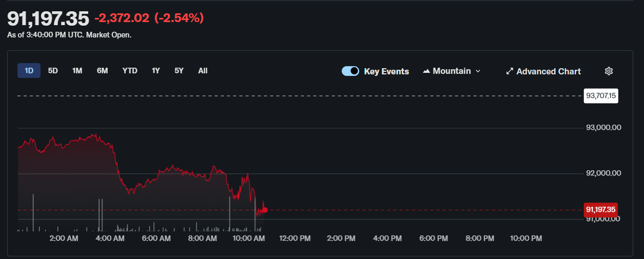Click the red current price dot on chart
Viewport: 644px width, 259px height.
265,210
